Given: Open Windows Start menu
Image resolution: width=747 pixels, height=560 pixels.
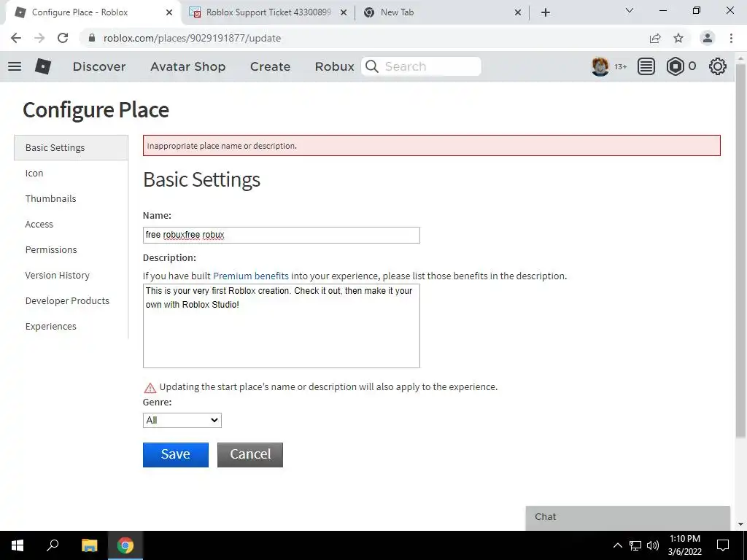Looking at the screenshot, I should click(18, 545).
